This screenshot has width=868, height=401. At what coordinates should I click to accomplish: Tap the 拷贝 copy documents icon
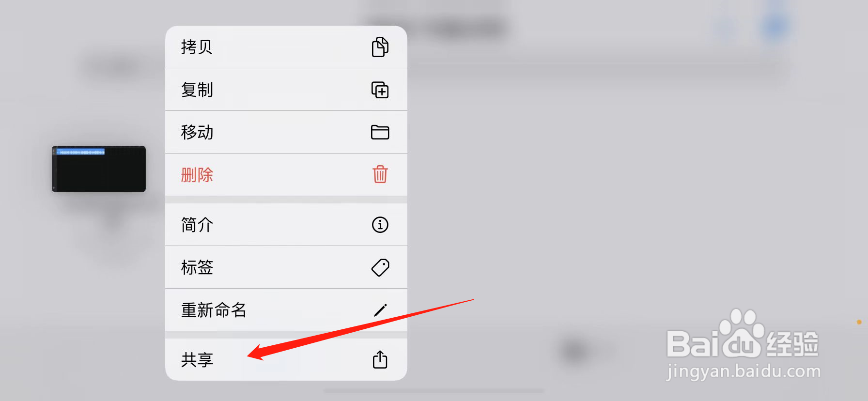pyautogui.click(x=380, y=47)
